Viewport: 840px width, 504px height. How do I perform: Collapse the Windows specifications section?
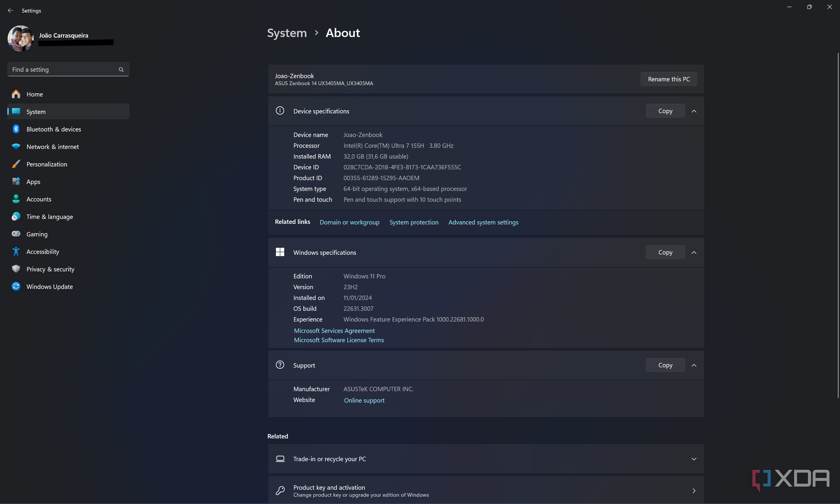pyautogui.click(x=694, y=252)
